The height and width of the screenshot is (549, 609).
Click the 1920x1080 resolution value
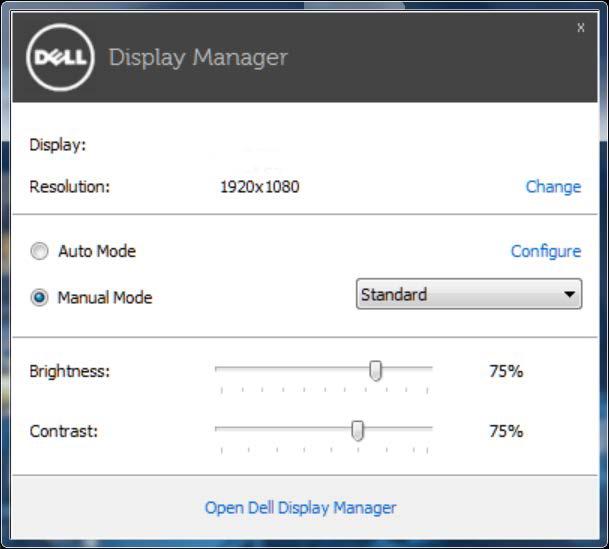coord(259,187)
